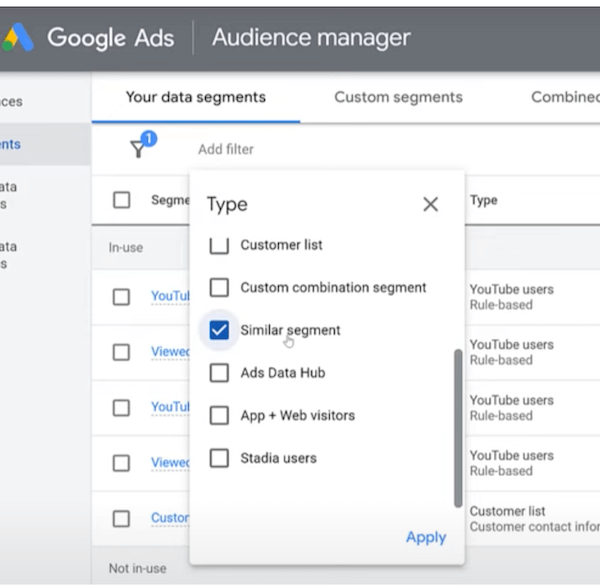Uncheck the Similar segment checkbox
Screen dimensions: 600x588
point(219,330)
